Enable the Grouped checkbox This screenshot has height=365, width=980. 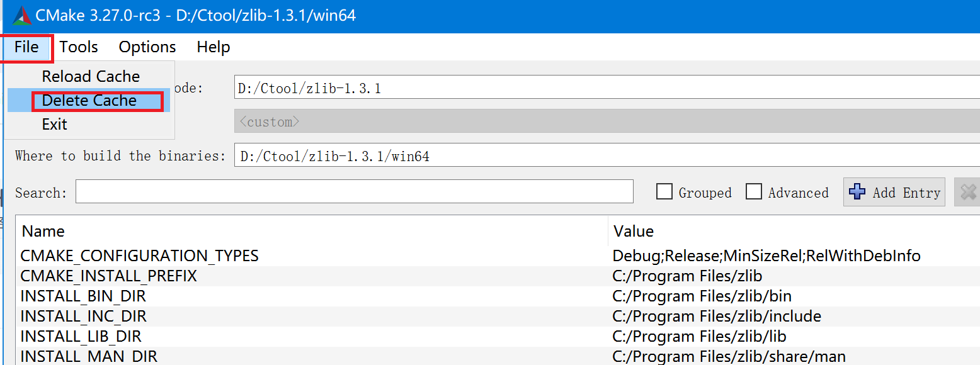click(x=664, y=192)
